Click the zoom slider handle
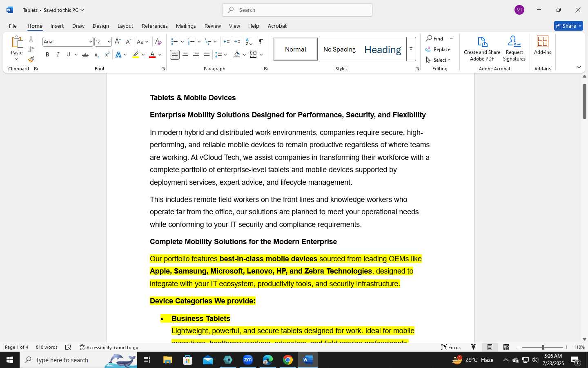The width and height of the screenshot is (588, 368). coord(543,347)
